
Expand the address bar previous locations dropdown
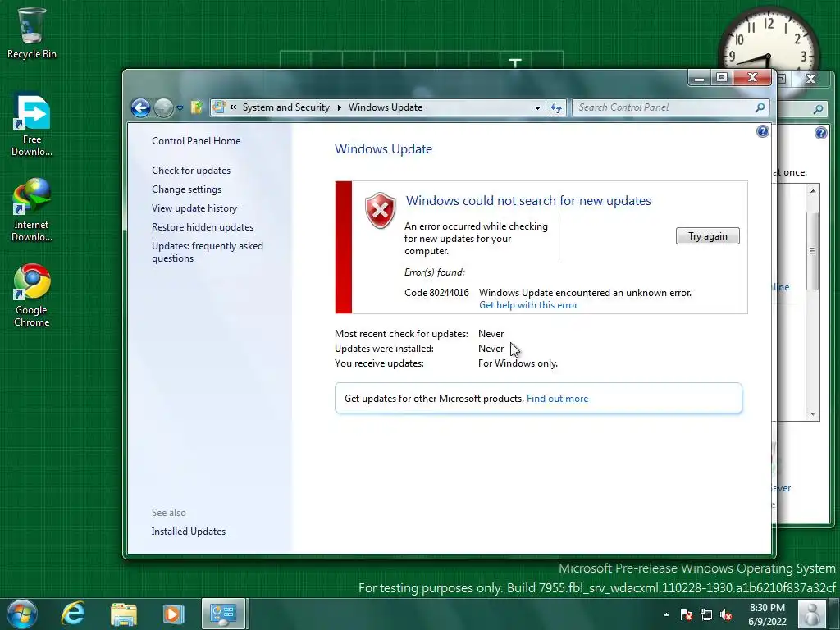point(537,107)
